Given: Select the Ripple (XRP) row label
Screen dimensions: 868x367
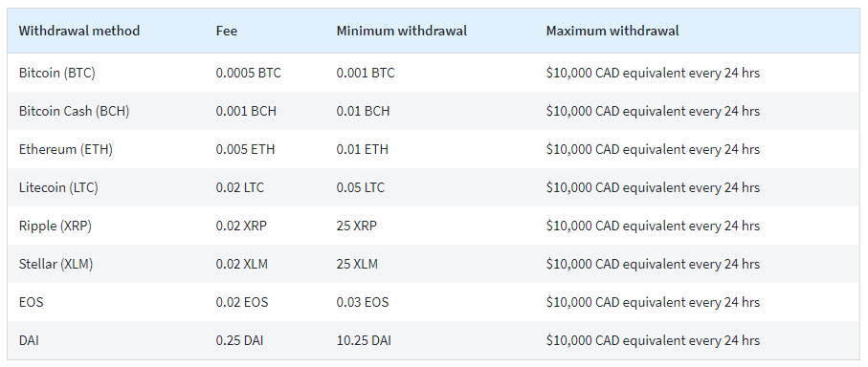Looking at the screenshot, I should (x=56, y=227).
